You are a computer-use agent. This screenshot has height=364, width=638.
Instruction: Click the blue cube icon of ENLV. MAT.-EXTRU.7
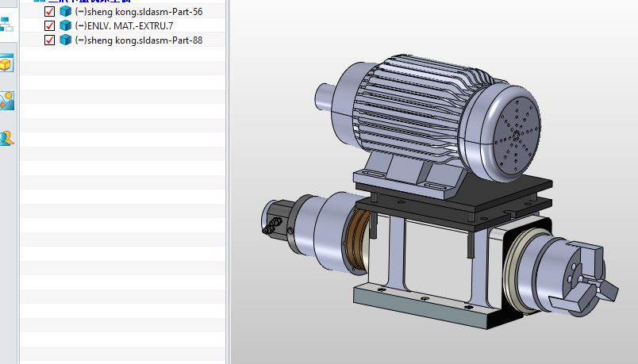(66, 25)
